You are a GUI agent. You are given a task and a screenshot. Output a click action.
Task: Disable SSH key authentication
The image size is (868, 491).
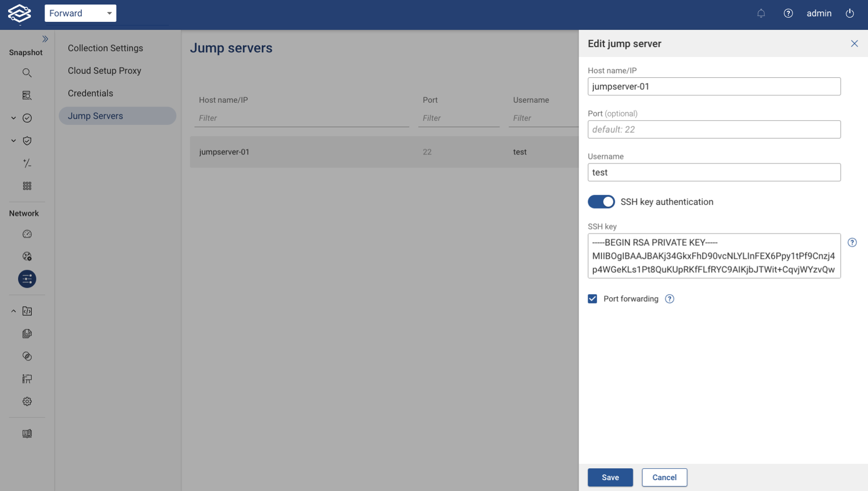[601, 201]
